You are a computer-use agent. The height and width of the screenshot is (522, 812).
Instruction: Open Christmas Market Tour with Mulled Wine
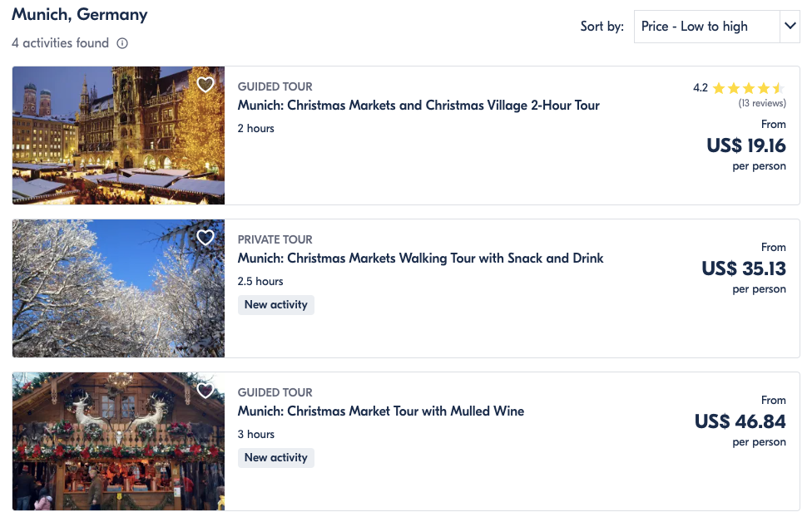pyautogui.click(x=380, y=411)
